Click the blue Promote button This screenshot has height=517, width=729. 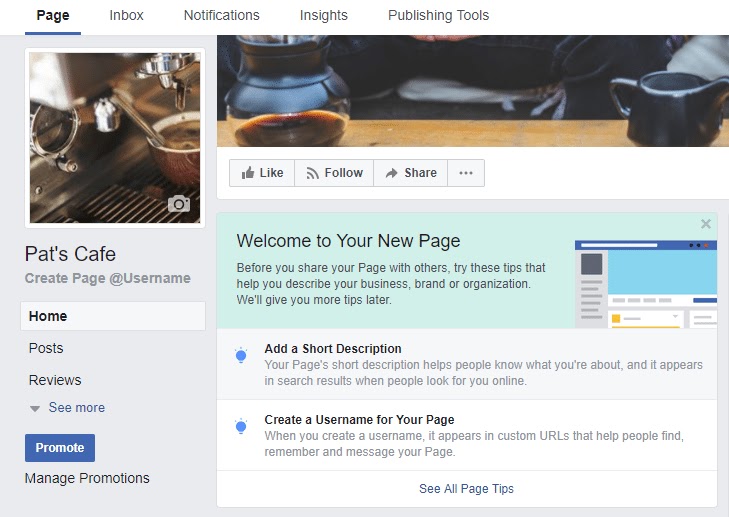[60, 448]
